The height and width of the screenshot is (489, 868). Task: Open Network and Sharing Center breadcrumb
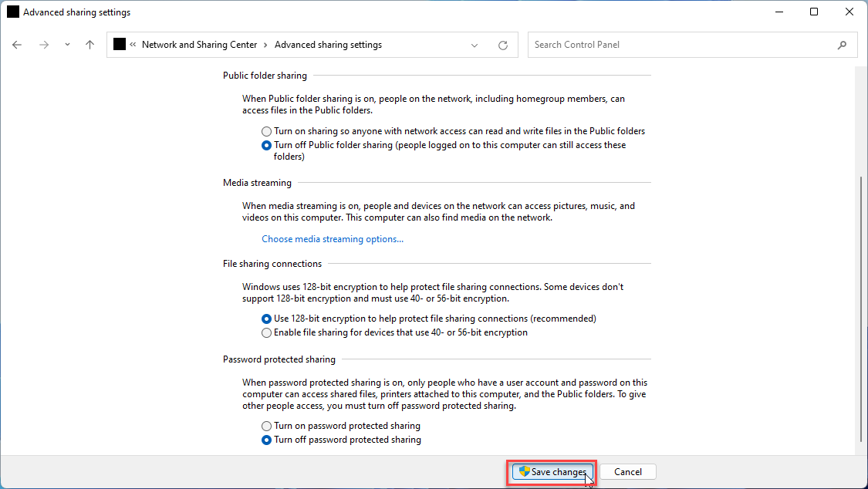point(199,45)
